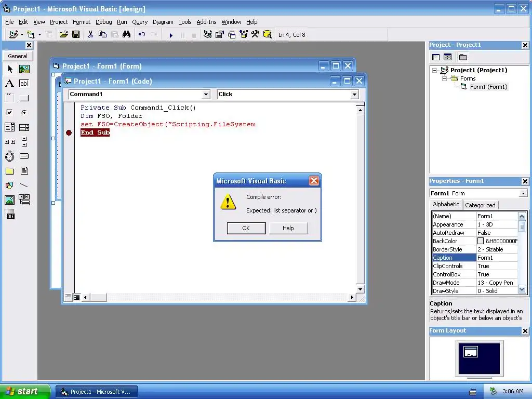Image resolution: width=532 pixels, height=399 pixels.
Task: Open the File menu
Action: pos(9,22)
